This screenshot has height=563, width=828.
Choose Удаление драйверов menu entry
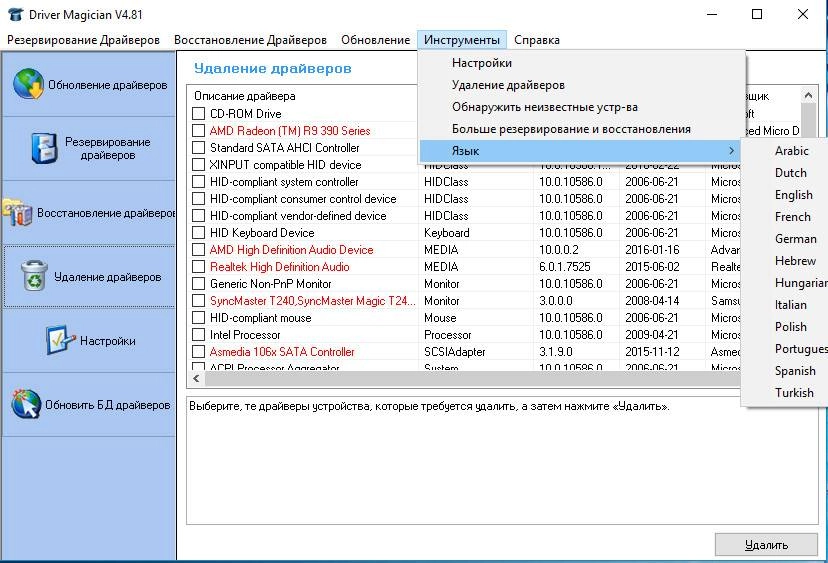(x=581, y=85)
